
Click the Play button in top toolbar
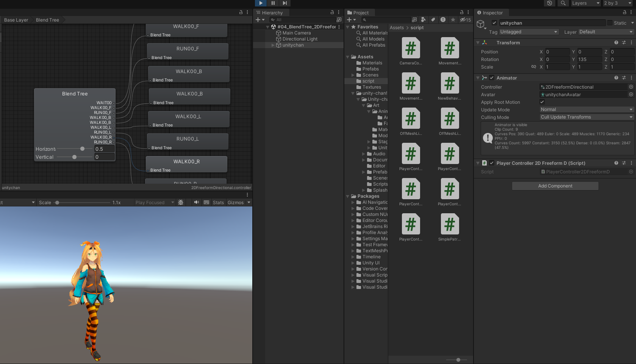tap(261, 3)
